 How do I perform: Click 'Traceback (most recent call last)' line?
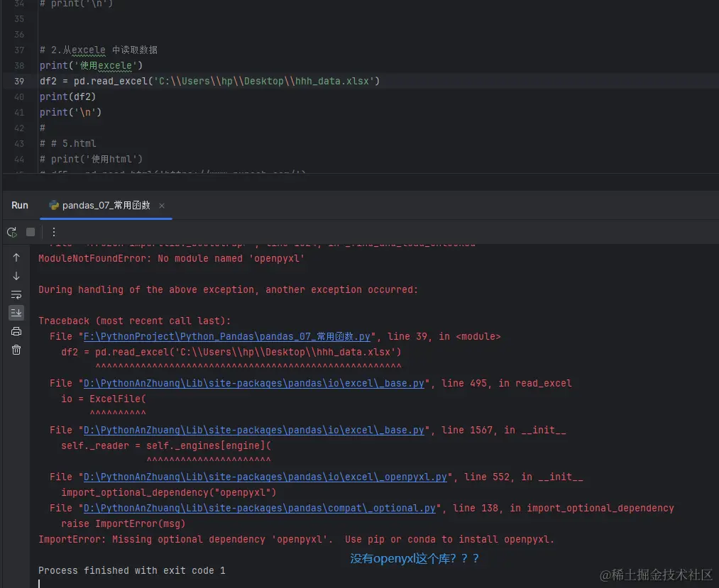pos(135,321)
